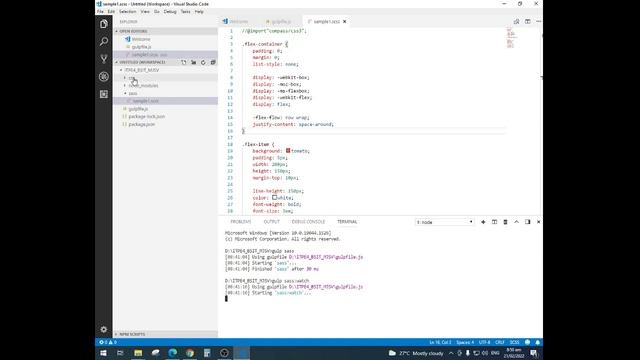The image size is (640, 360).
Task: Open package.json in the file tree
Action: click(142, 124)
